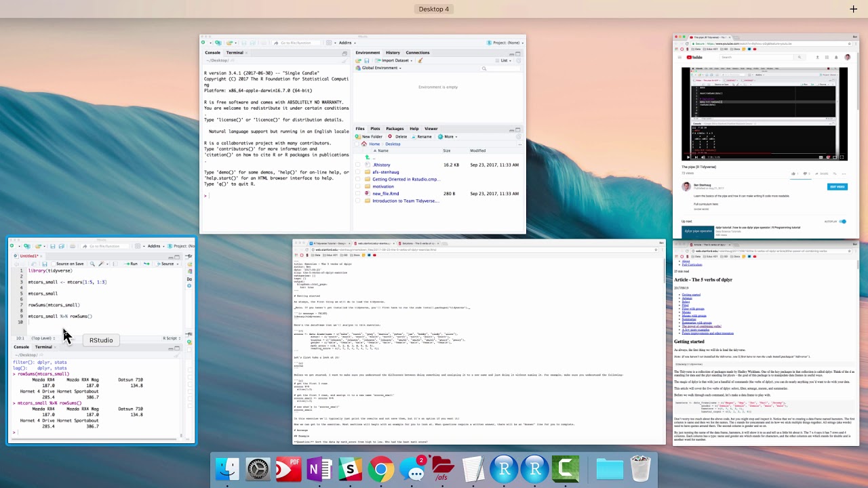The width and height of the screenshot is (868, 488).
Task: Tick the select-all checkbox next to Home breadcrumb
Action: click(x=358, y=144)
